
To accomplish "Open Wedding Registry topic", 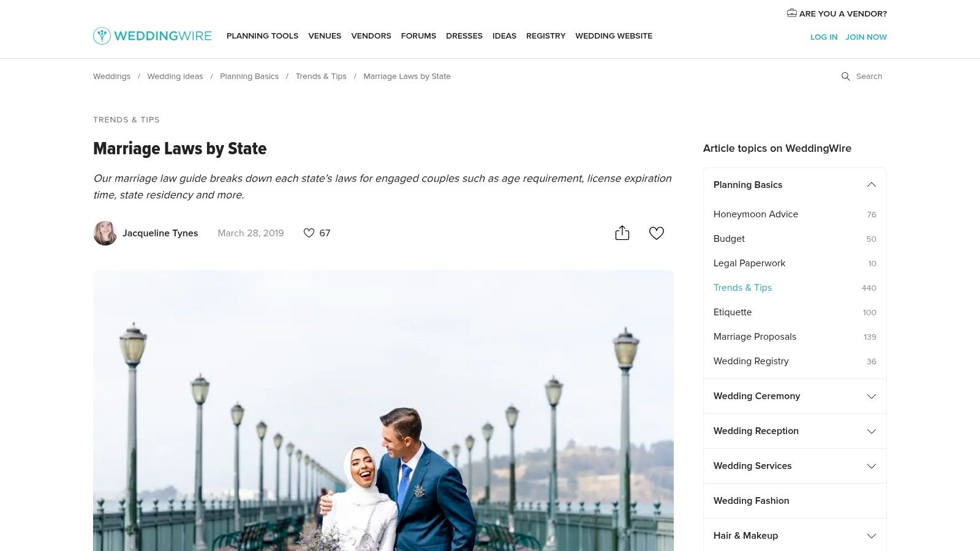I will click(x=751, y=361).
